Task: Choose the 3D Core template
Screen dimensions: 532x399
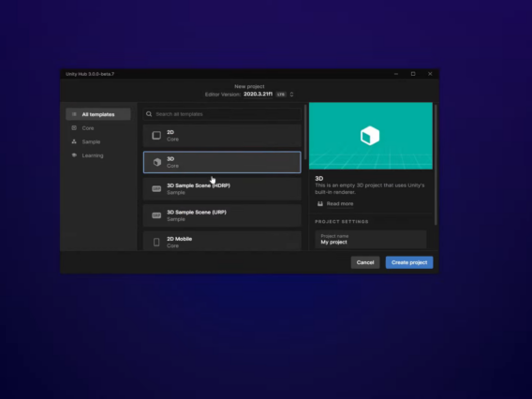Action: point(222,162)
